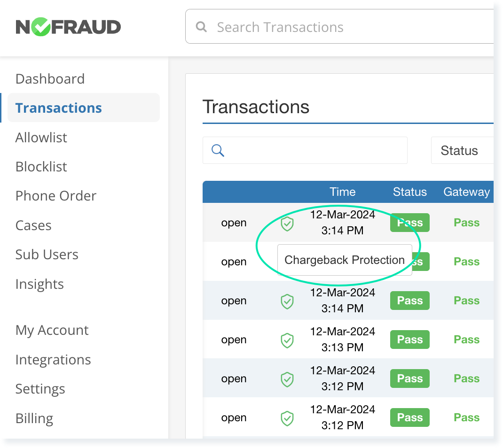503x448 pixels.
Task: Go to the Billing section
Action: (34, 418)
